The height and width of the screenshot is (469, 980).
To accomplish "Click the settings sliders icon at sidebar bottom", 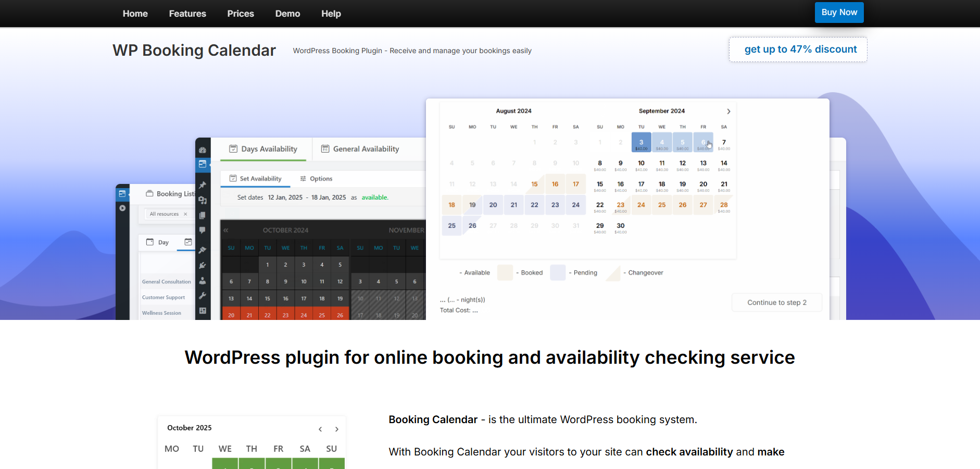I will [203, 311].
